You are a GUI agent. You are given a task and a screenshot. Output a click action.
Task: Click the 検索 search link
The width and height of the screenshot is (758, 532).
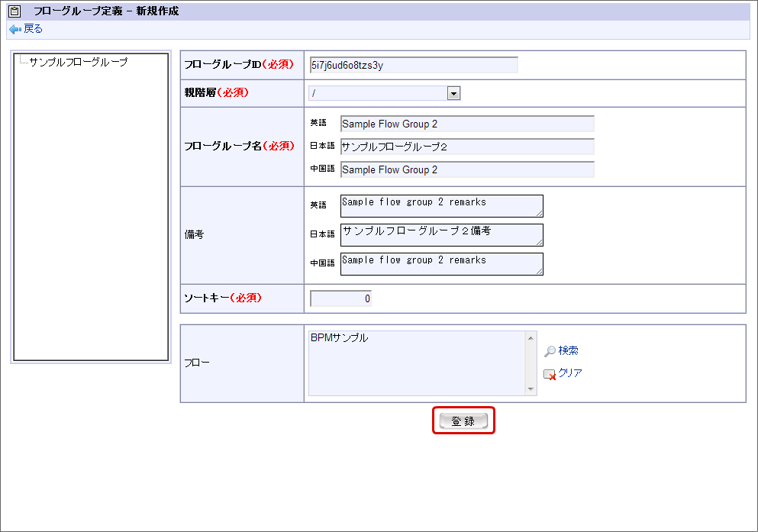pyautogui.click(x=568, y=351)
